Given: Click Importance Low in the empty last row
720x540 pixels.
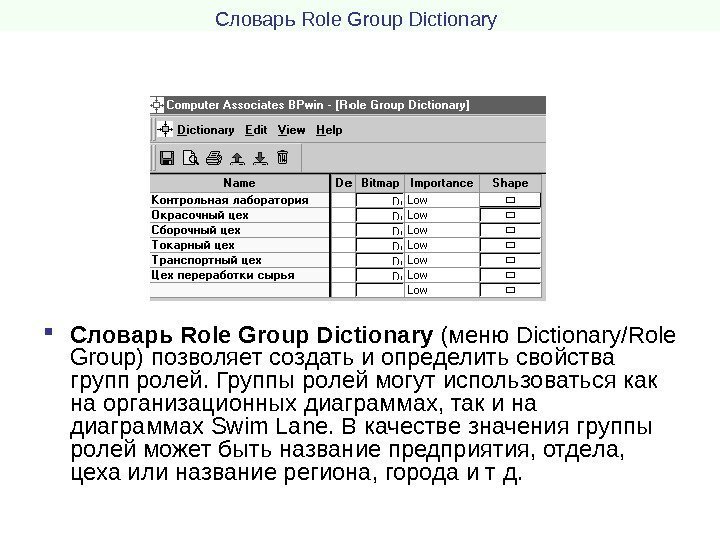Looking at the screenshot, I should pyautogui.click(x=442, y=290).
